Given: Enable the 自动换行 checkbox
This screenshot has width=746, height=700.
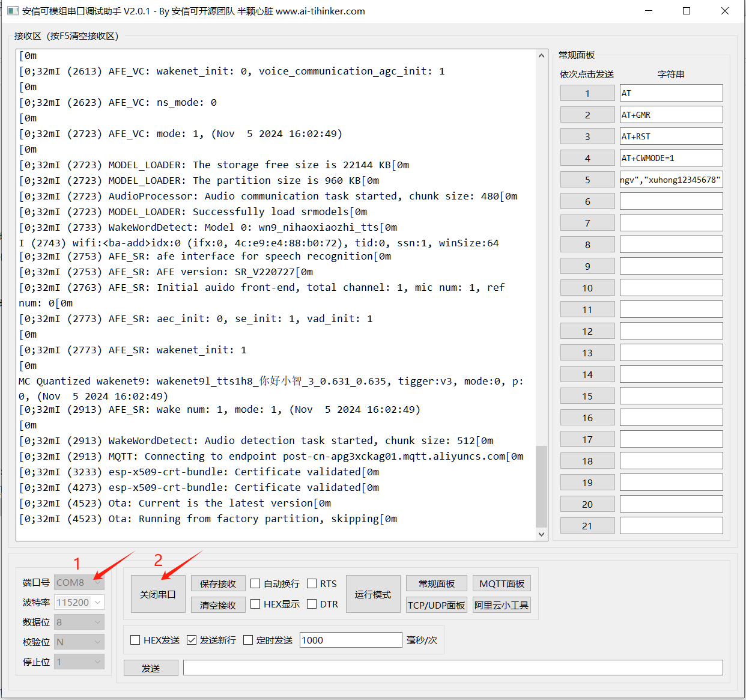Looking at the screenshot, I should (x=256, y=583).
